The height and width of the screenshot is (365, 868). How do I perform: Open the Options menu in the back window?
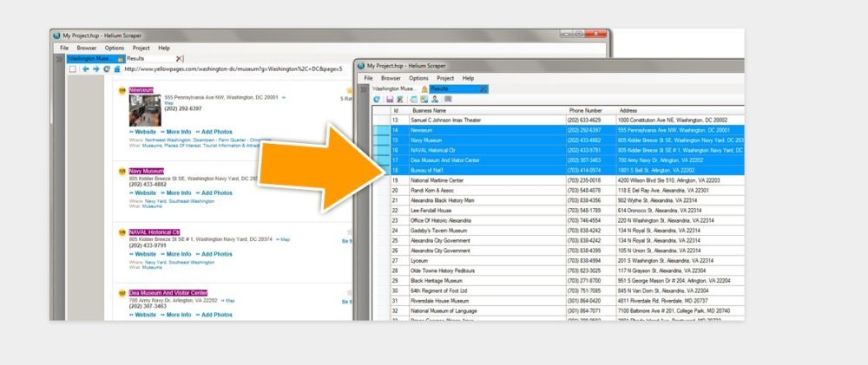tap(115, 48)
